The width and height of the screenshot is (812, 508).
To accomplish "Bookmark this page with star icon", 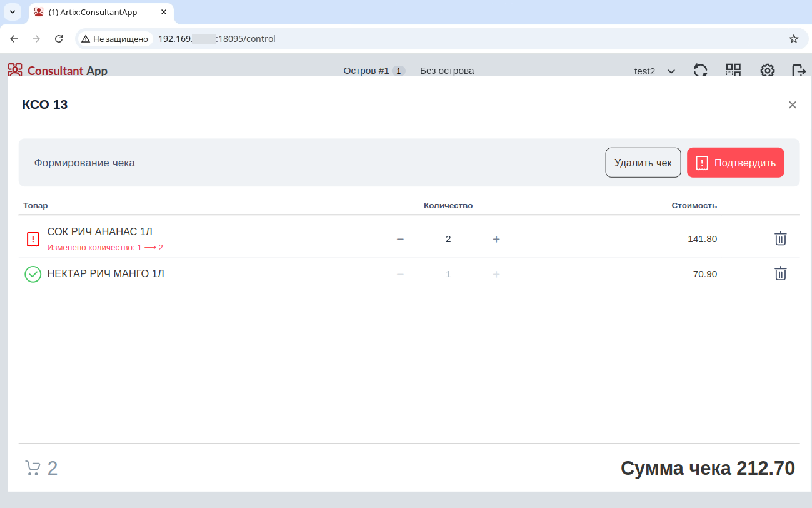I will 793,39.
